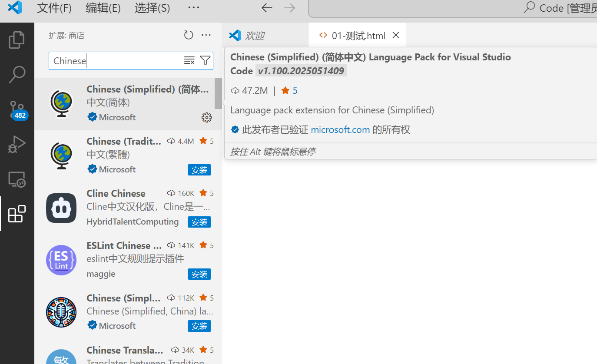Expand the hidden menu bar items ellipsis
This screenshot has width=597, height=364.
click(193, 8)
